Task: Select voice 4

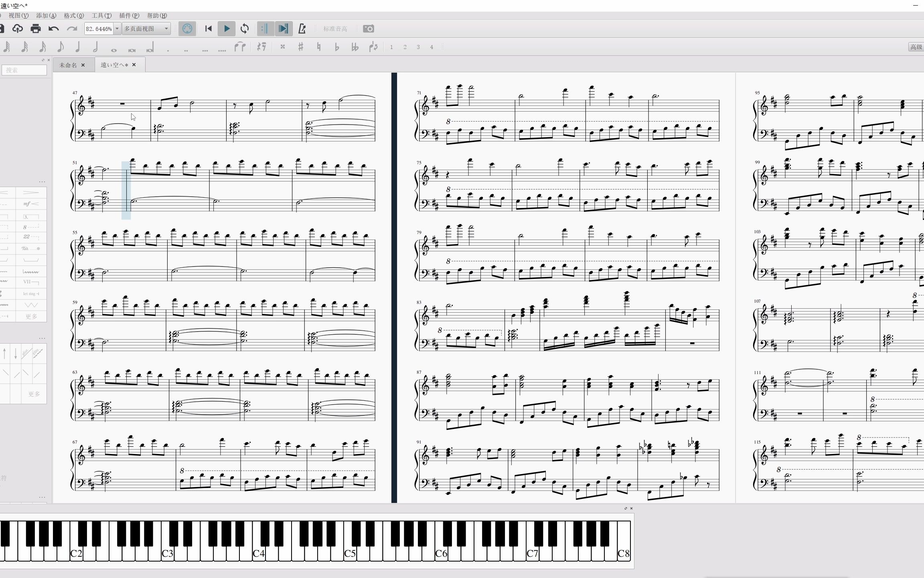Action: tap(432, 47)
